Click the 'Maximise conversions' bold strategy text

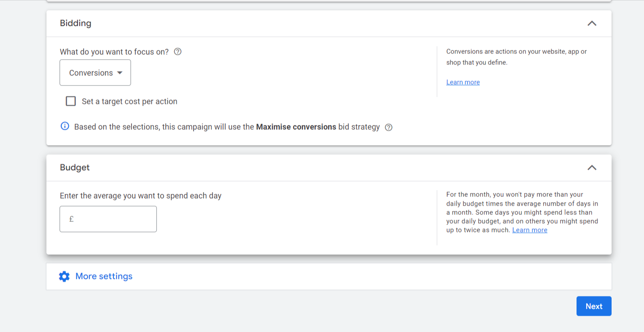pyautogui.click(x=296, y=127)
